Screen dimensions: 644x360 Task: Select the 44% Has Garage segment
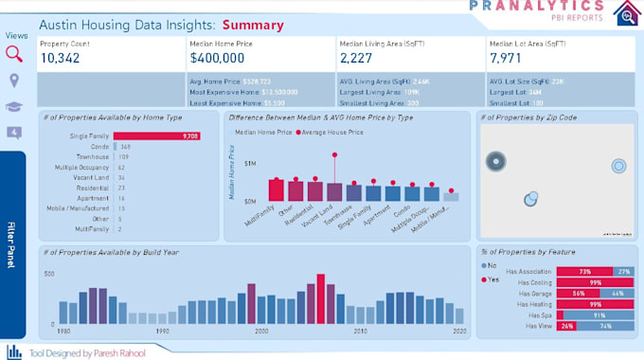[x=617, y=294]
